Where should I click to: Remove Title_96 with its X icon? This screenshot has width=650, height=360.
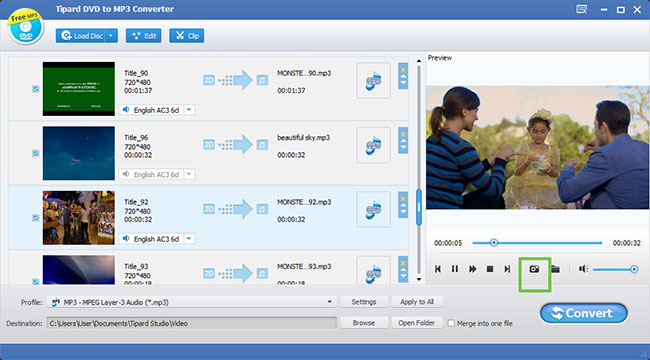(x=403, y=134)
